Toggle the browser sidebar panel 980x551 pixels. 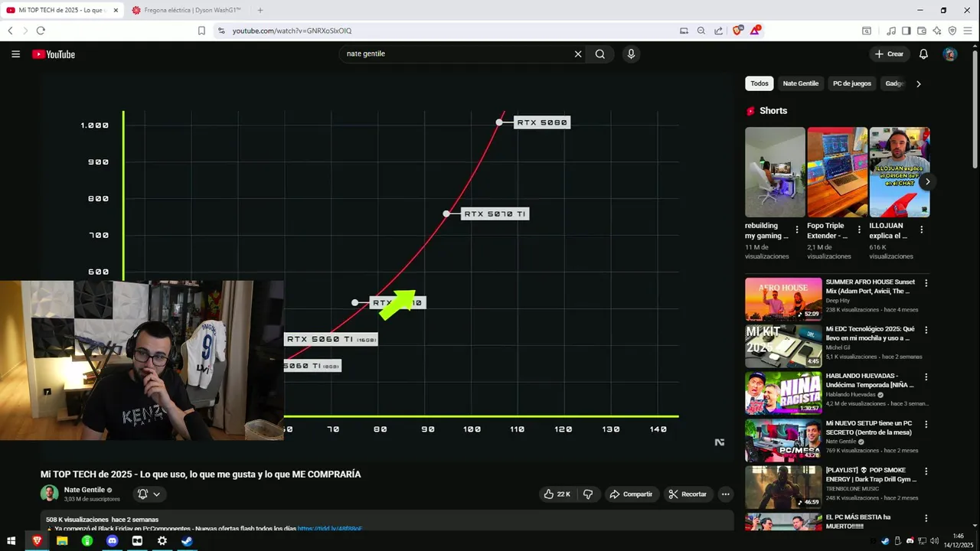click(x=906, y=31)
